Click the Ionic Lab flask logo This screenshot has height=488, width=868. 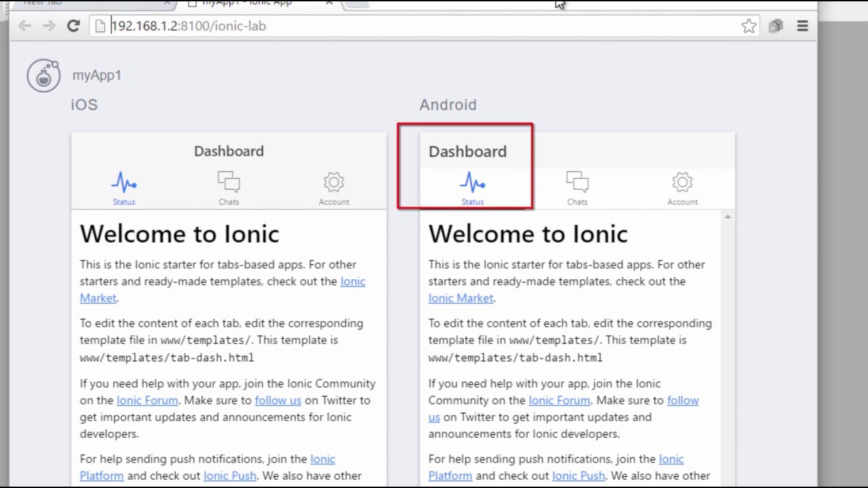pos(43,75)
